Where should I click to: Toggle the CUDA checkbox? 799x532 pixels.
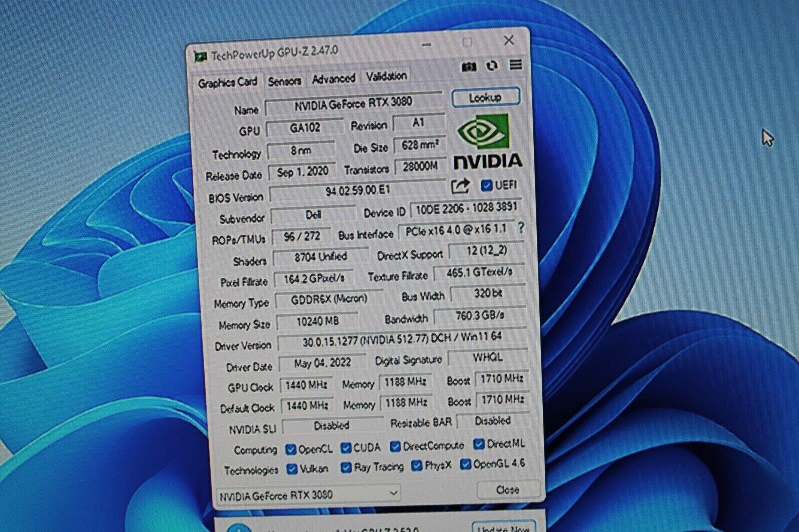click(346, 448)
